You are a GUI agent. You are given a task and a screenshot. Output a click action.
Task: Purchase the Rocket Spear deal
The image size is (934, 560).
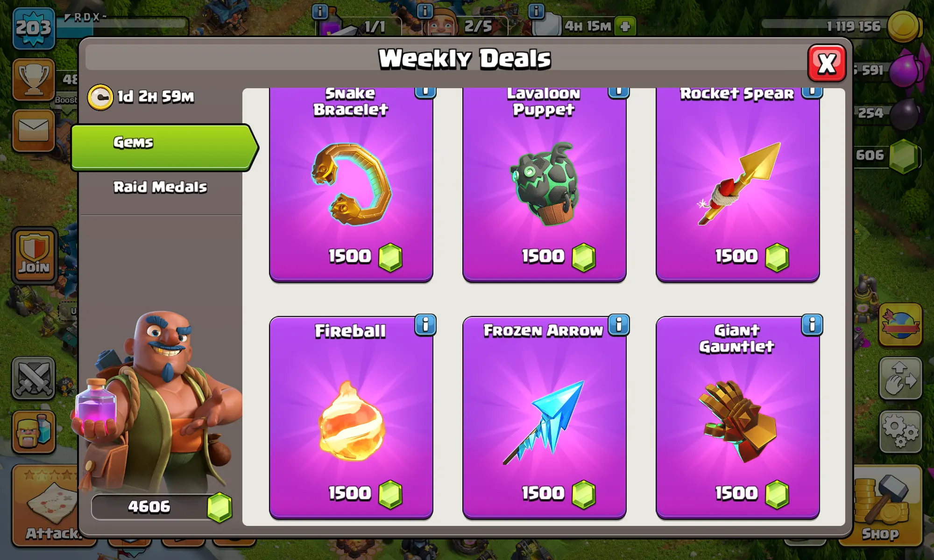(738, 185)
